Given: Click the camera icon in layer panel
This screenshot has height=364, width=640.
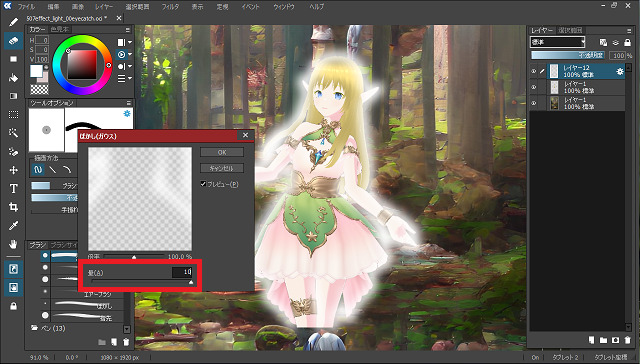Looking at the screenshot, I should (616, 340).
